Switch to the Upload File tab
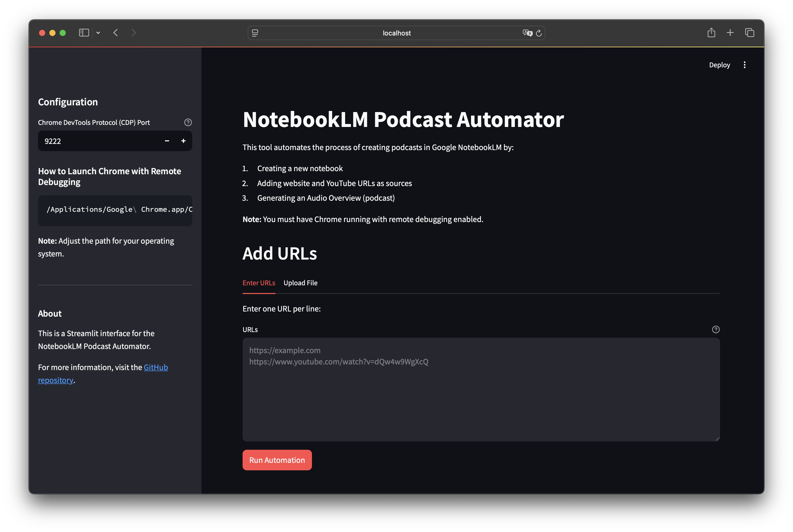Screen dimensions: 793x532 point(300,283)
